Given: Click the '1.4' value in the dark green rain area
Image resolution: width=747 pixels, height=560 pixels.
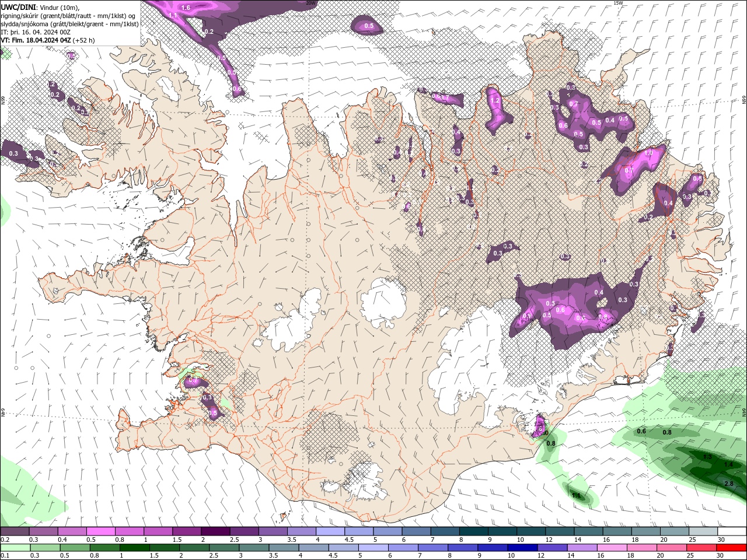Looking at the screenshot, I should coord(728,464).
